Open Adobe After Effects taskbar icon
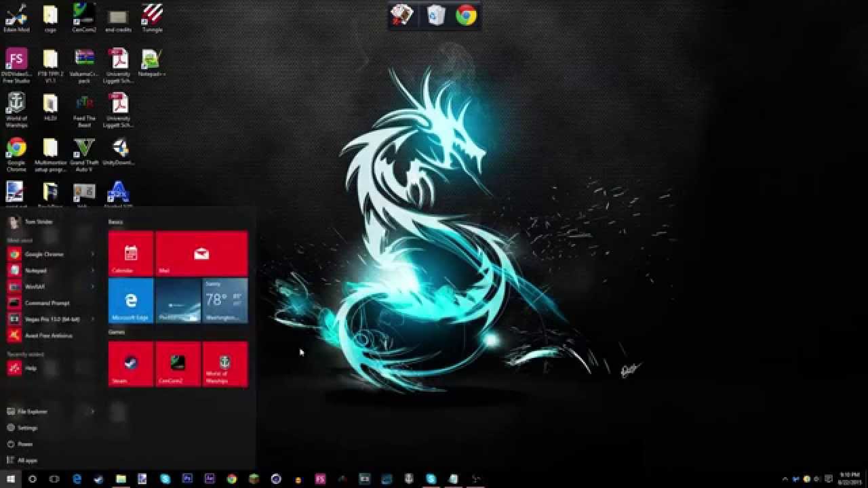The width and height of the screenshot is (868, 488). coord(210,479)
